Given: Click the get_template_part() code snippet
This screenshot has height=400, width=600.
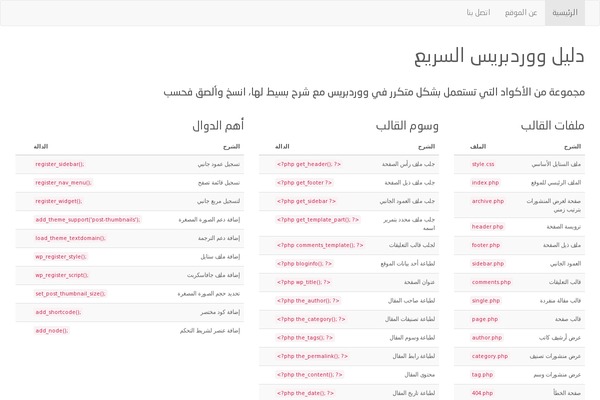Looking at the screenshot, I should point(318,220).
